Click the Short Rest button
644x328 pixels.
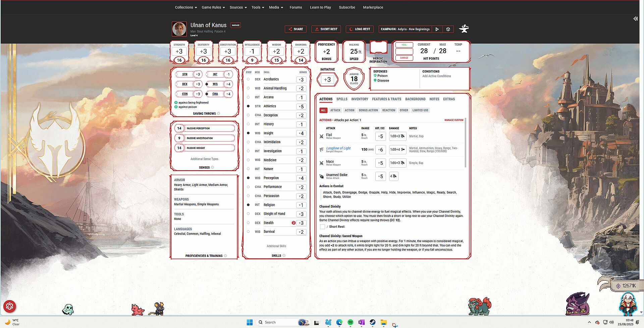326,29
